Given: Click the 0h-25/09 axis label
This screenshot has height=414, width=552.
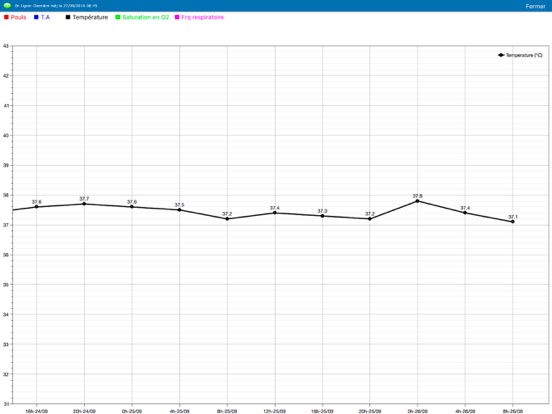Looking at the screenshot, I should [132, 411].
